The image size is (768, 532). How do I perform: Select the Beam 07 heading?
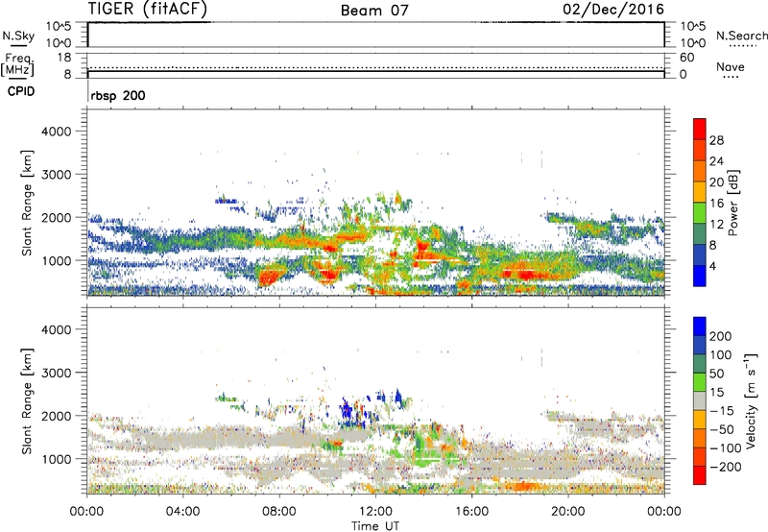[374, 11]
